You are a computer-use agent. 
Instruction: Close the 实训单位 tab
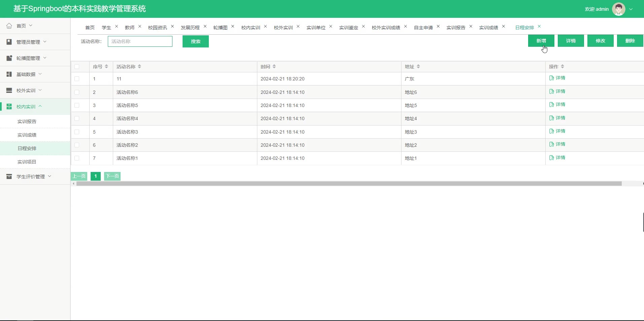tap(331, 26)
